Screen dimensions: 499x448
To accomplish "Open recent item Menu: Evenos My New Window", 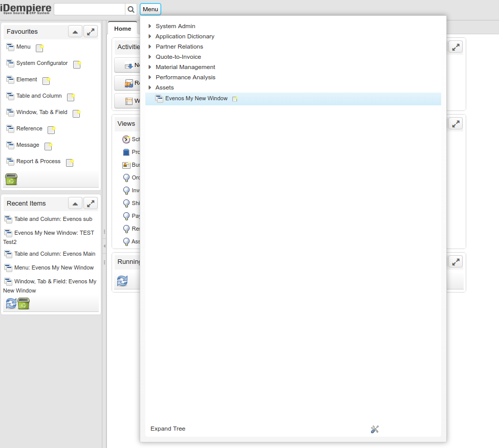I will (x=54, y=267).
